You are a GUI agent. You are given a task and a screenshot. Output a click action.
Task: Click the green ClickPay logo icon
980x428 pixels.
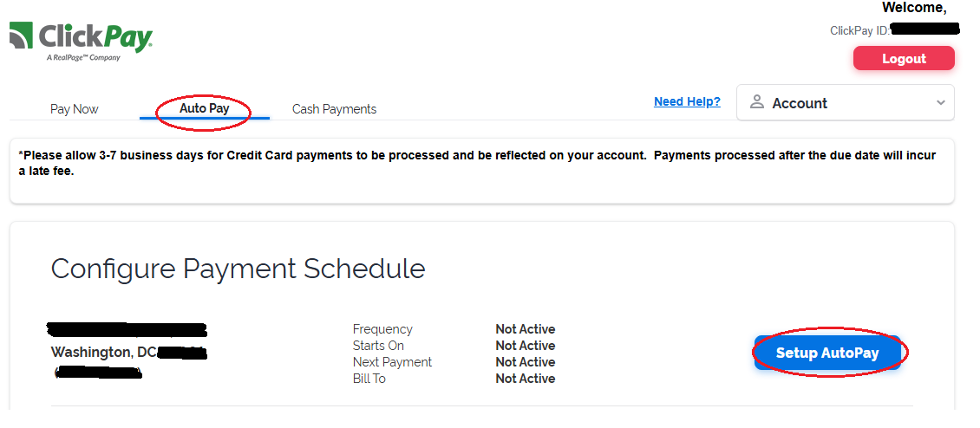[23, 36]
